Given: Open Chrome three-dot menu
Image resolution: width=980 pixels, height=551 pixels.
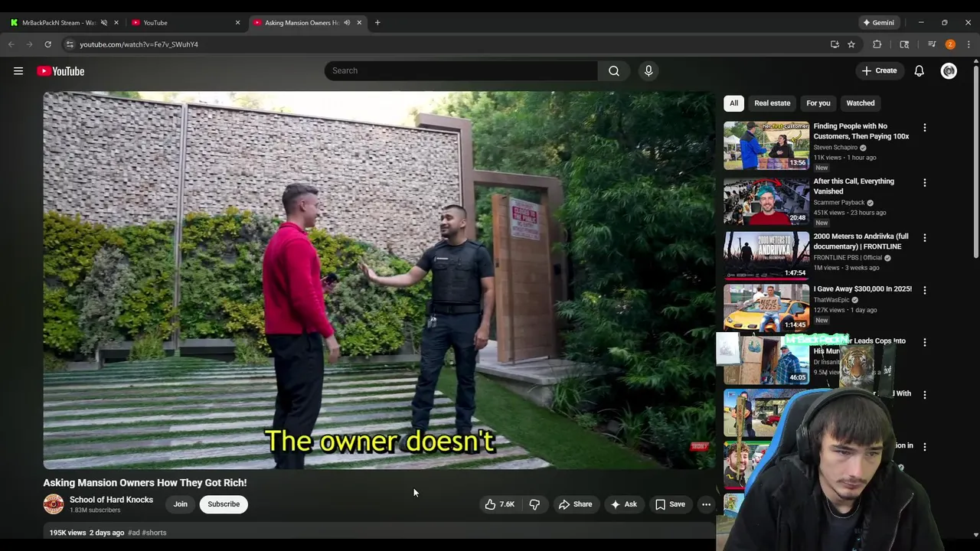Looking at the screenshot, I should tap(969, 44).
